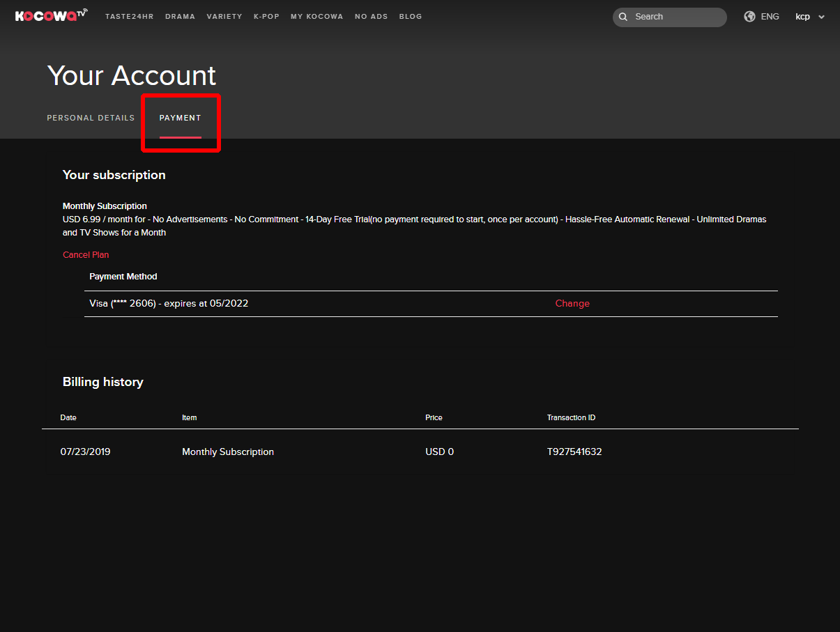Click transaction ID T927541632
840x632 pixels.
pos(574,452)
